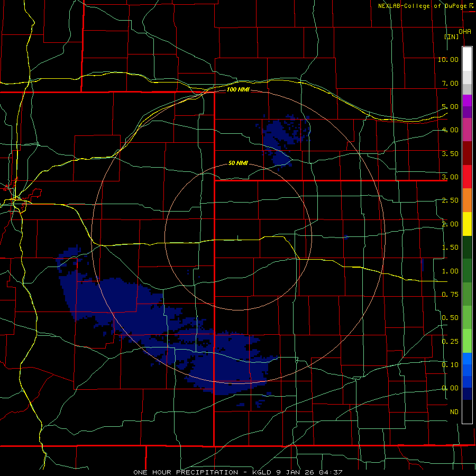Image resolution: width=476 pixels, height=476 pixels.
Task: Pick the dark red legend swatch
Action: tap(467, 153)
